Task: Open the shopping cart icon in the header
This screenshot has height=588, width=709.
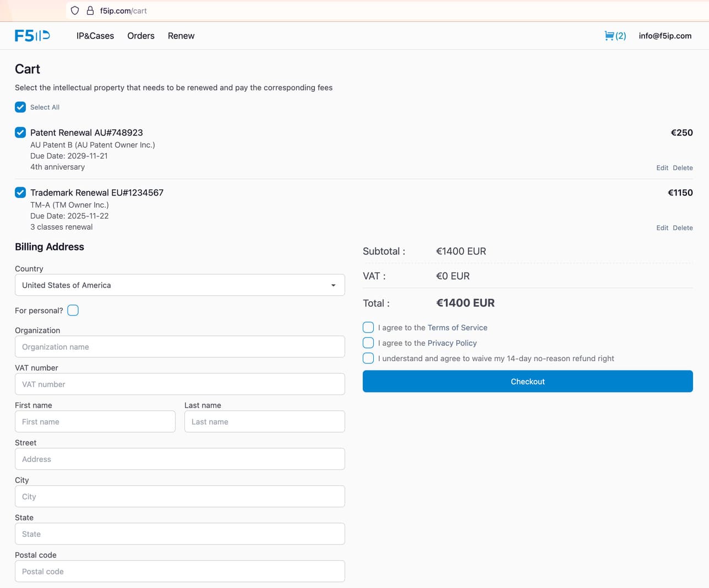Action: [609, 35]
